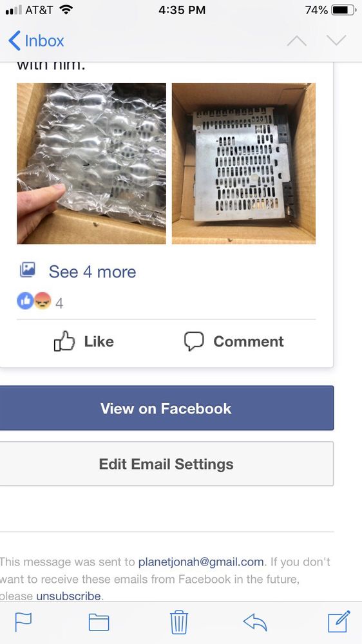
Task: Tap the thumbs-up Like icon
Action: [64, 341]
